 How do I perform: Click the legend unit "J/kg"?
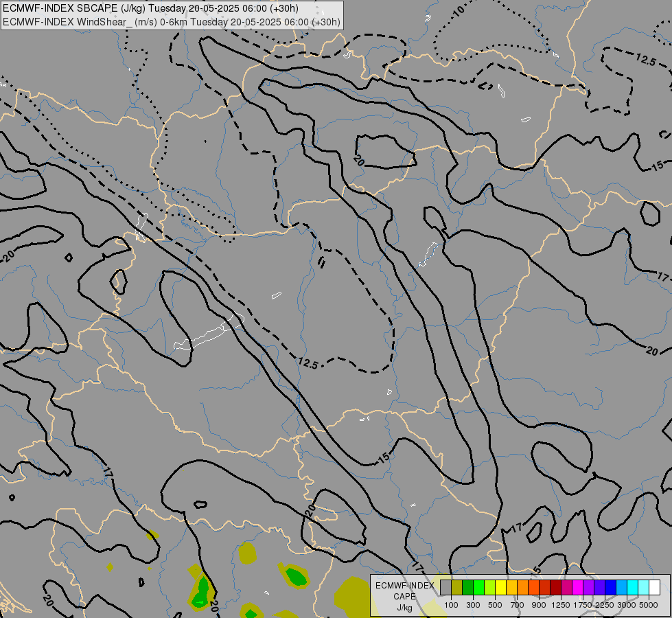pos(404,608)
